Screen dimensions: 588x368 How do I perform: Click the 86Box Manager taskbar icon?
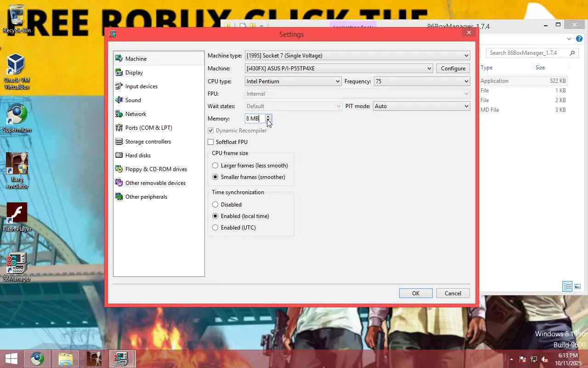coord(122,359)
